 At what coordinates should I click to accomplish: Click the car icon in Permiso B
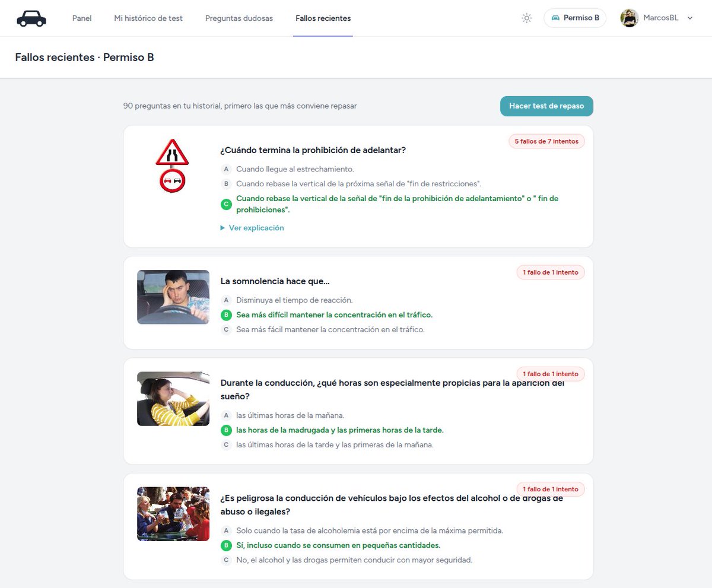point(555,18)
